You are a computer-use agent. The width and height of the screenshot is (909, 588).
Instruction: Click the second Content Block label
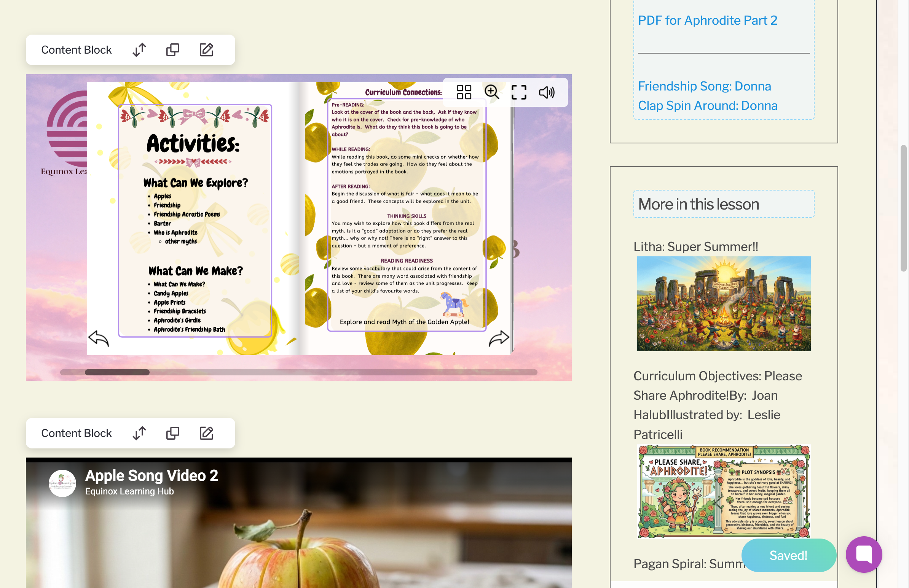click(x=77, y=433)
